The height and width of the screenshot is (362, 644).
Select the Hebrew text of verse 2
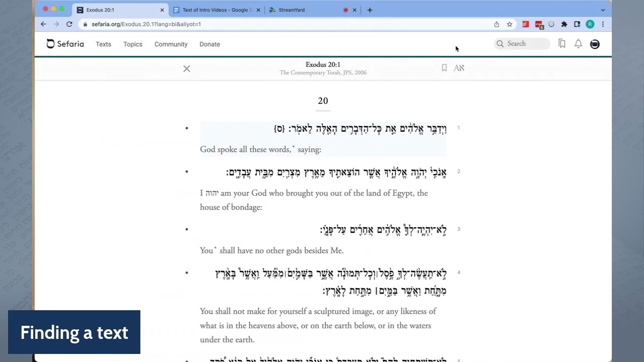tap(336, 172)
